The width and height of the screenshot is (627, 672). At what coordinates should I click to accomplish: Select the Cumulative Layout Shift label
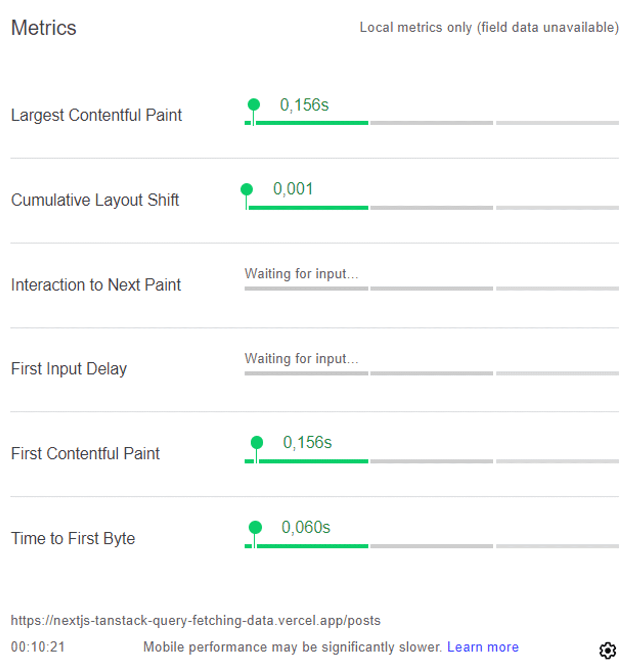pos(95,200)
